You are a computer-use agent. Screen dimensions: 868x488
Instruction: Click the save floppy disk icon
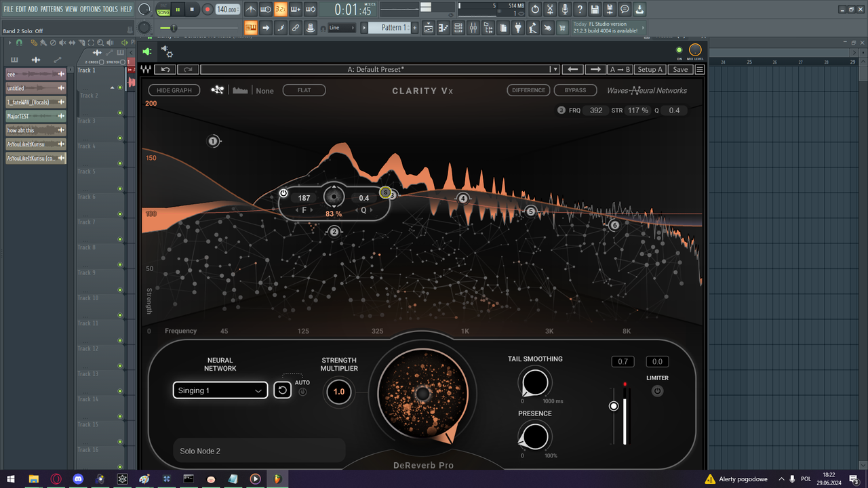pos(595,9)
